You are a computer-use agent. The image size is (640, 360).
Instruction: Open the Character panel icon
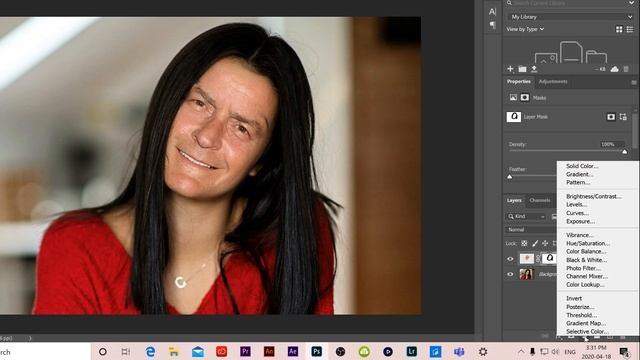coord(492,12)
